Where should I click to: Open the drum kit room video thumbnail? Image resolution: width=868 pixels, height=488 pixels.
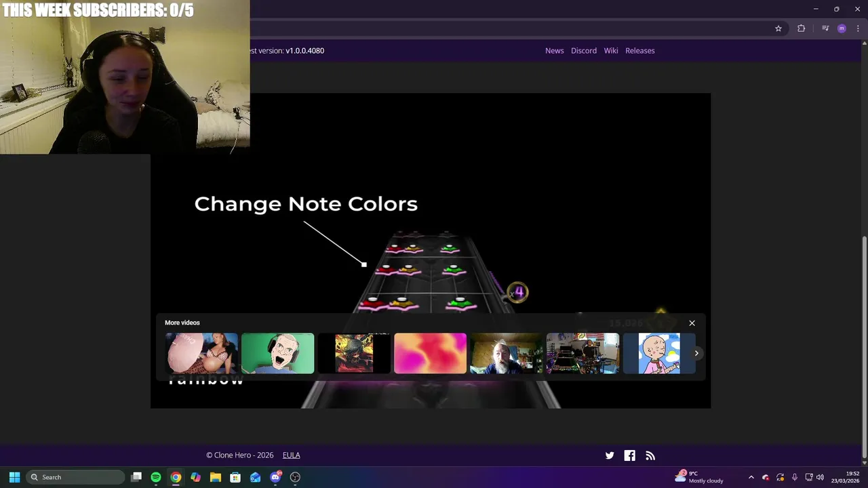click(x=583, y=353)
